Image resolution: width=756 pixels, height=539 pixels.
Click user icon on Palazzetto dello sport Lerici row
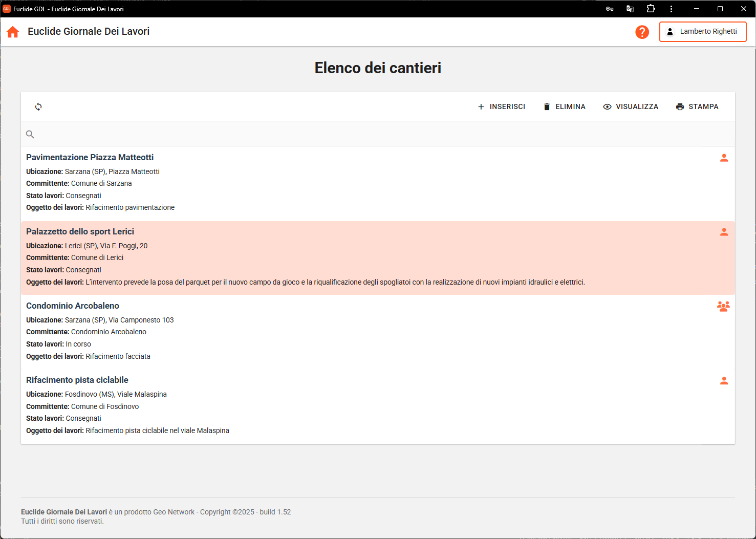[x=724, y=232]
